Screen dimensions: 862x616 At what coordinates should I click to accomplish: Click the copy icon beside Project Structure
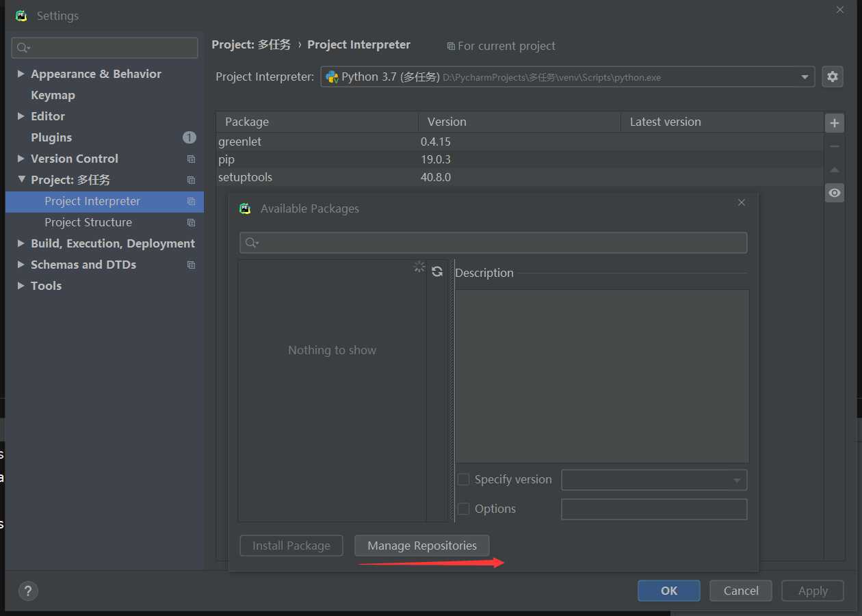pyautogui.click(x=191, y=222)
